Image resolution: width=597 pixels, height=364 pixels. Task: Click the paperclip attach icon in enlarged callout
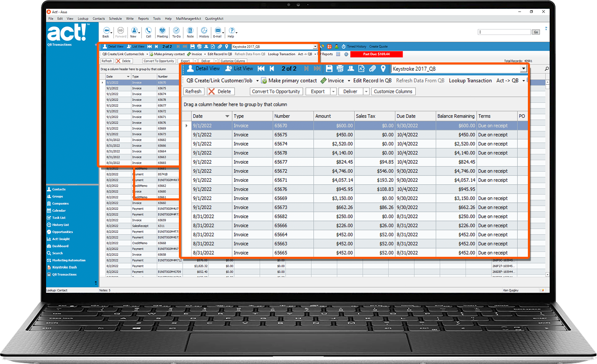372,68
